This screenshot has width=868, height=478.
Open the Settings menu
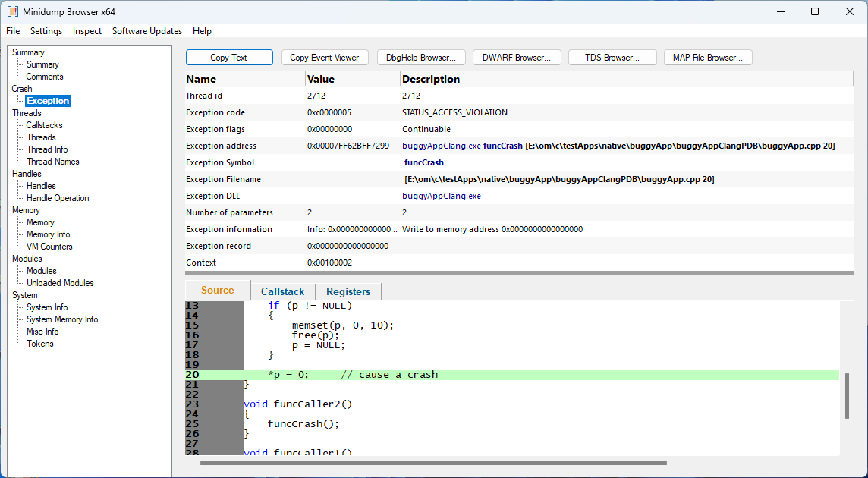[x=46, y=31]
